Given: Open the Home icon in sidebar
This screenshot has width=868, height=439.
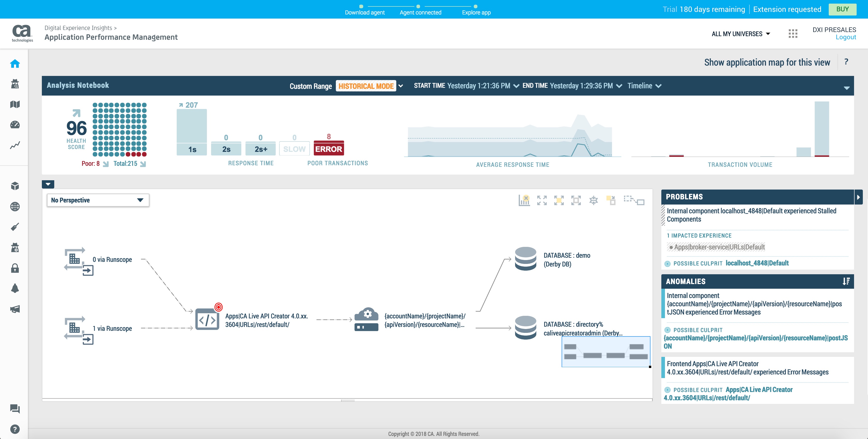Looking at the screenshot, I should click(x=15, y=63).
